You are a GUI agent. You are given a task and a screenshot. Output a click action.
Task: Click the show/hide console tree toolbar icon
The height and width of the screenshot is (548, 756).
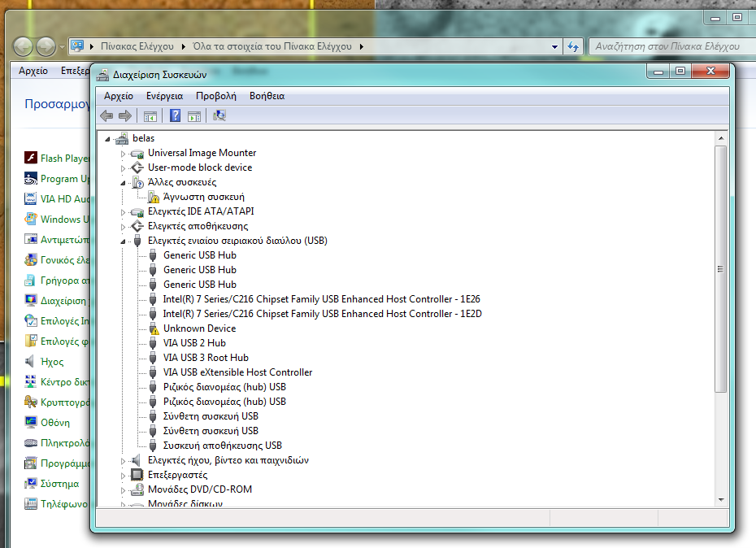point(150,116)
